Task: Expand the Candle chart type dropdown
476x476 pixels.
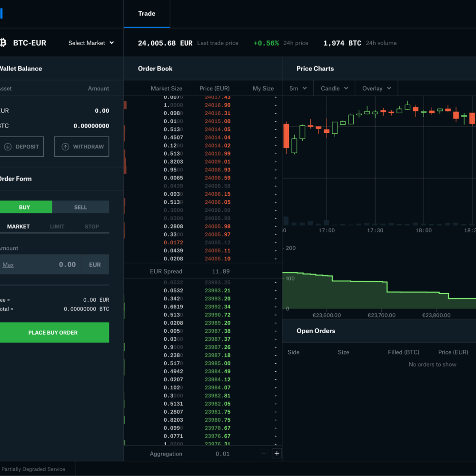Action: coord(335,88)
